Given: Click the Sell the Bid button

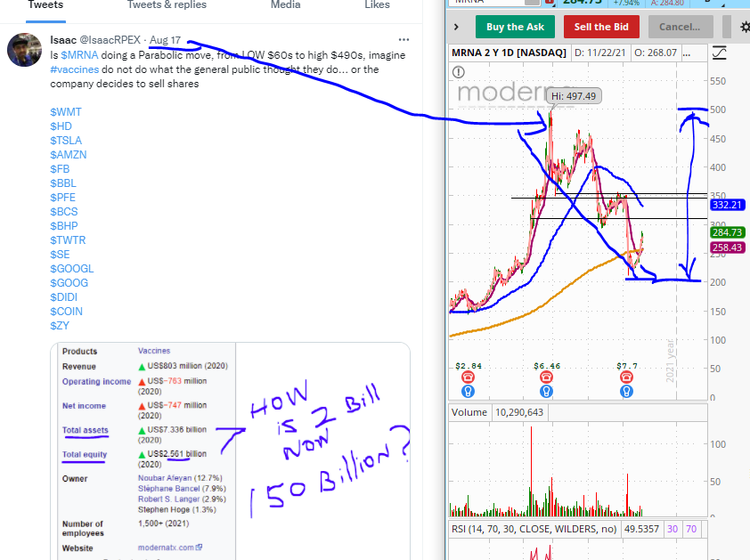Looking at the screenshot, I should [x=601, y=27].
